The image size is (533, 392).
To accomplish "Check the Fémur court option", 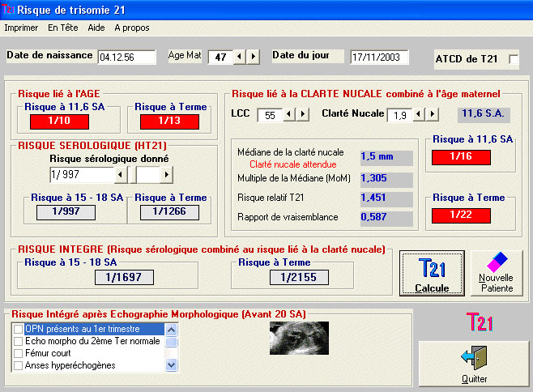I will (19, 353).
